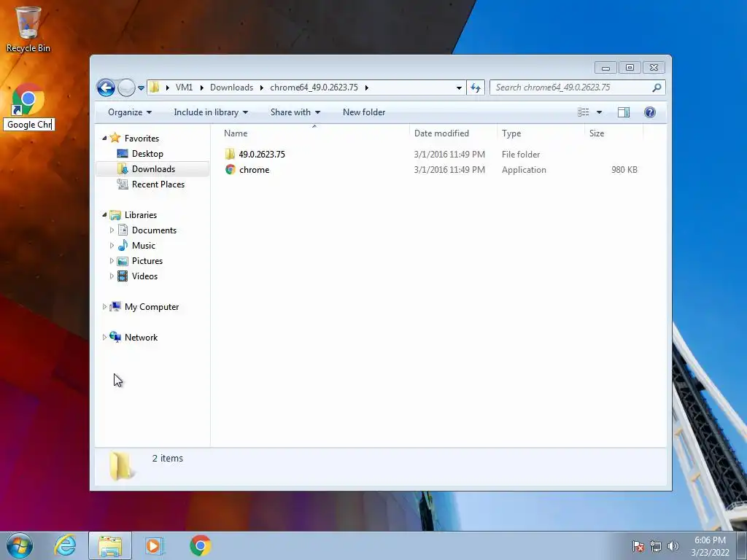Sort by the Size column header
The image size is (747, 560).
click(x=597, y=133)
